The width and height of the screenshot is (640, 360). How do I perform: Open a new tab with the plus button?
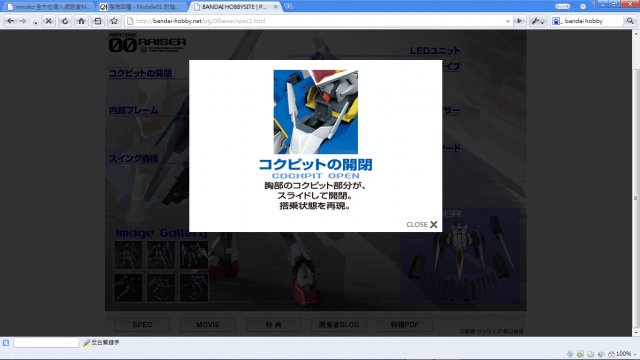point(289,7)
